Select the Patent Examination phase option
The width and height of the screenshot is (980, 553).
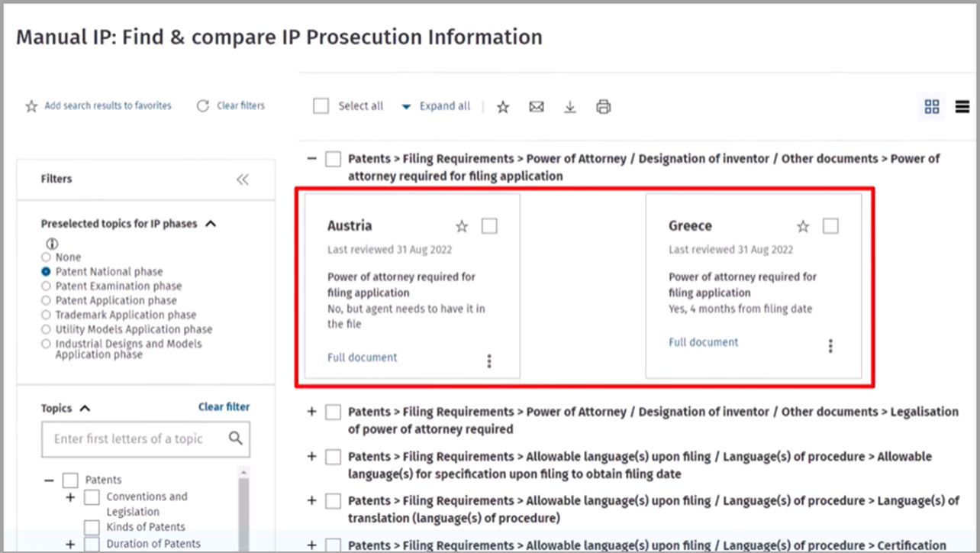[x=47, y=286]
